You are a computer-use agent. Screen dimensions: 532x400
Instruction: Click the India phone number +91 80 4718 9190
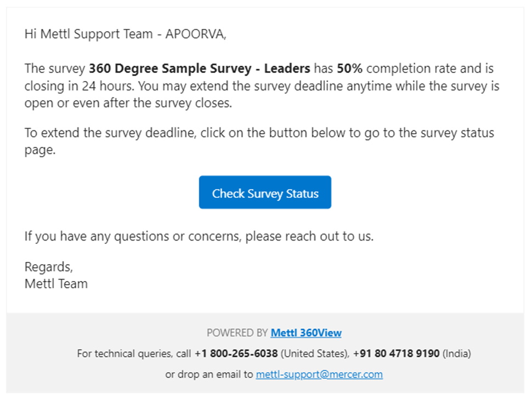(x=397, y=353)
